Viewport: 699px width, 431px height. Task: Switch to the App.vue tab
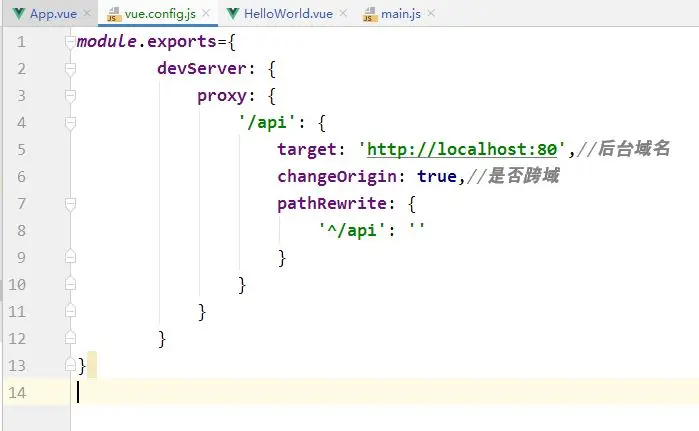click(53, 14)
